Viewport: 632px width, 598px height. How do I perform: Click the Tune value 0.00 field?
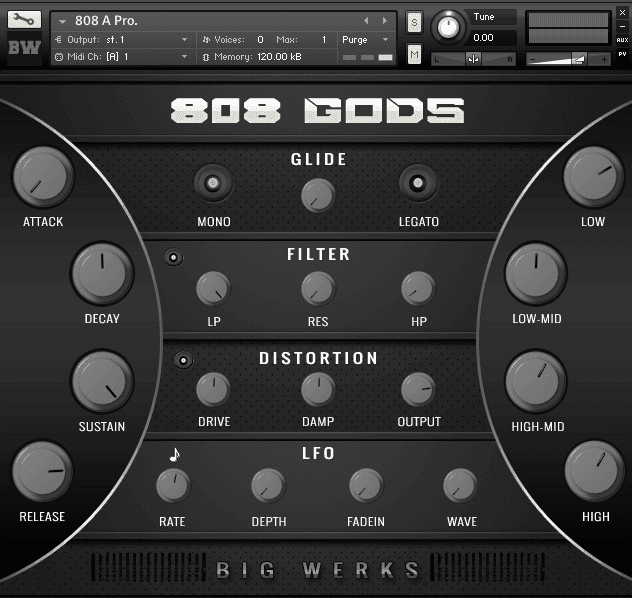[493, 38]
